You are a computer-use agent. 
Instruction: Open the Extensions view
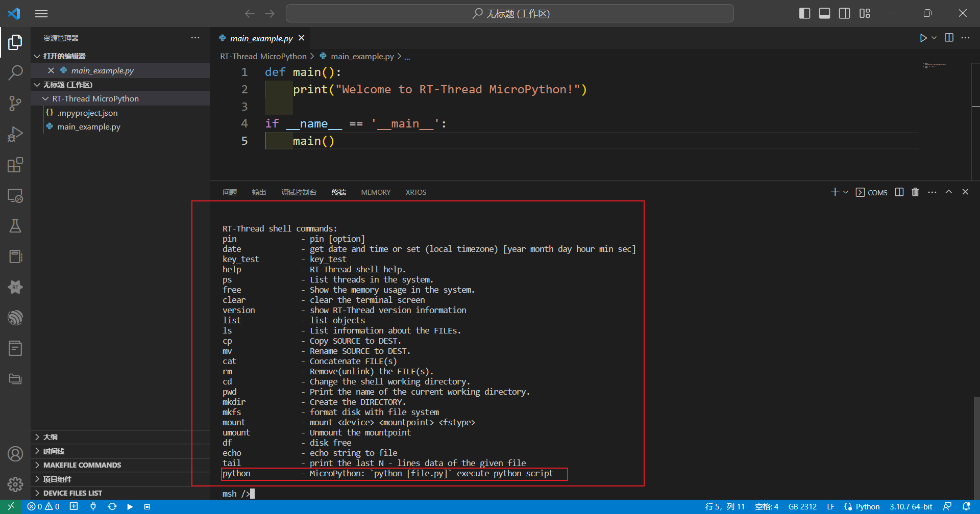click(15, 165)
